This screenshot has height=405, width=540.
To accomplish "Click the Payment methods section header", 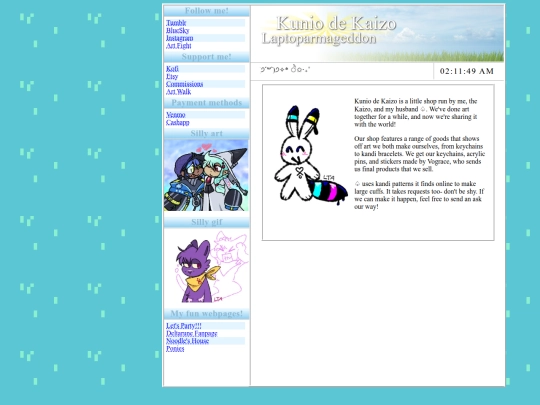I will coord(207,103).
